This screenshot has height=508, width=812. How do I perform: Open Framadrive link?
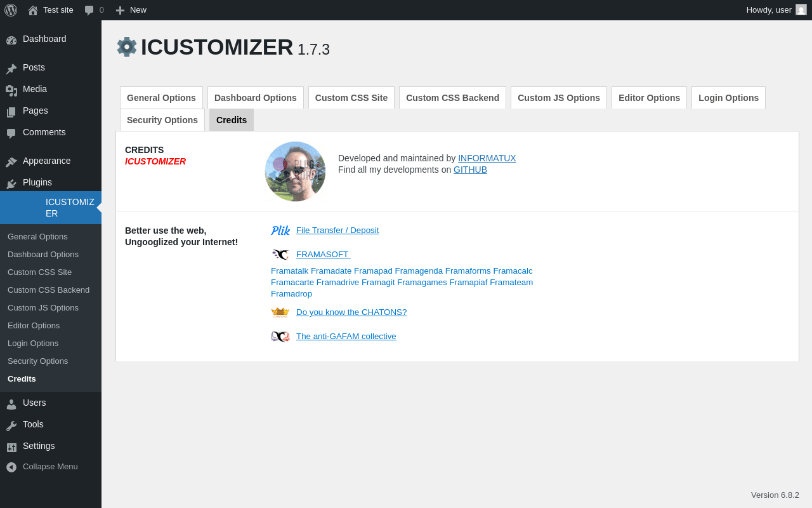337,283
